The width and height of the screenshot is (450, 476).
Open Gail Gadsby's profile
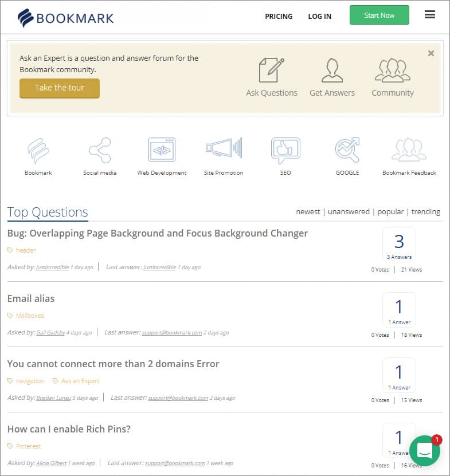(51, 333)
